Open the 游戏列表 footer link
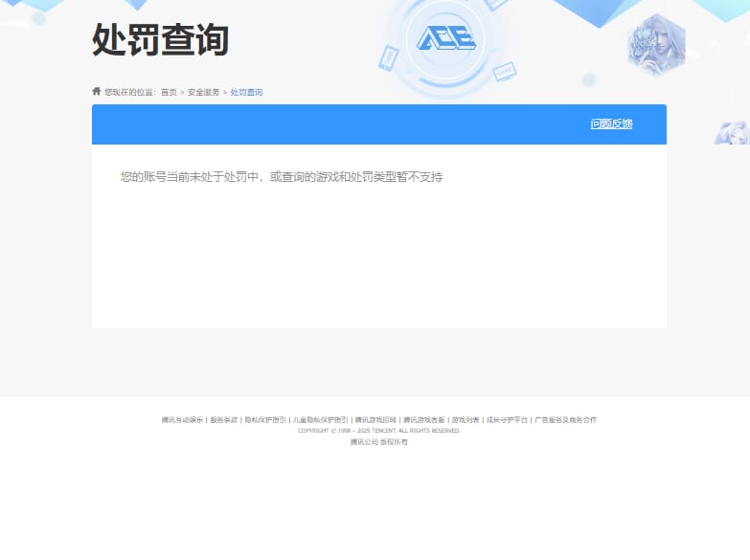Viewport: 750px width, 560px height. [x=466, y=420]
